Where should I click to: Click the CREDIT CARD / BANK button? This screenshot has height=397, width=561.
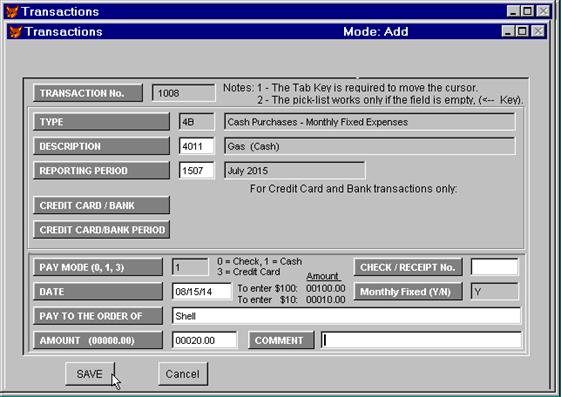(x=101, y=205)
